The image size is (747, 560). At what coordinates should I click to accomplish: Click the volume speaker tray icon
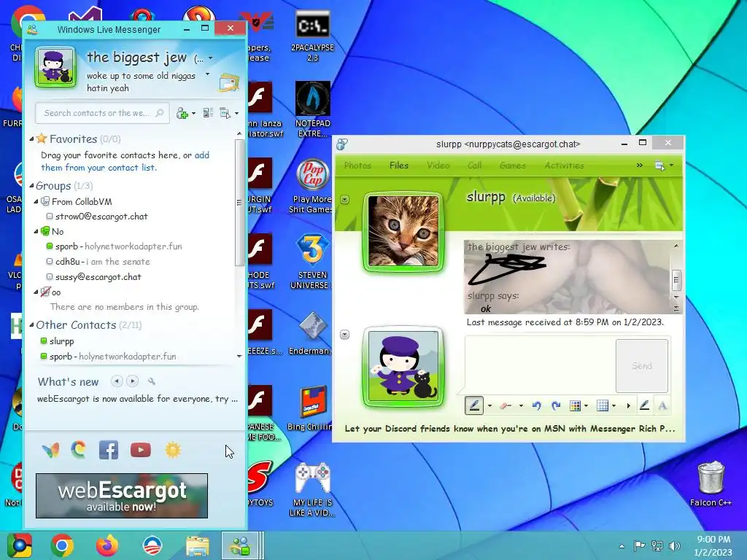click(675, 545)
